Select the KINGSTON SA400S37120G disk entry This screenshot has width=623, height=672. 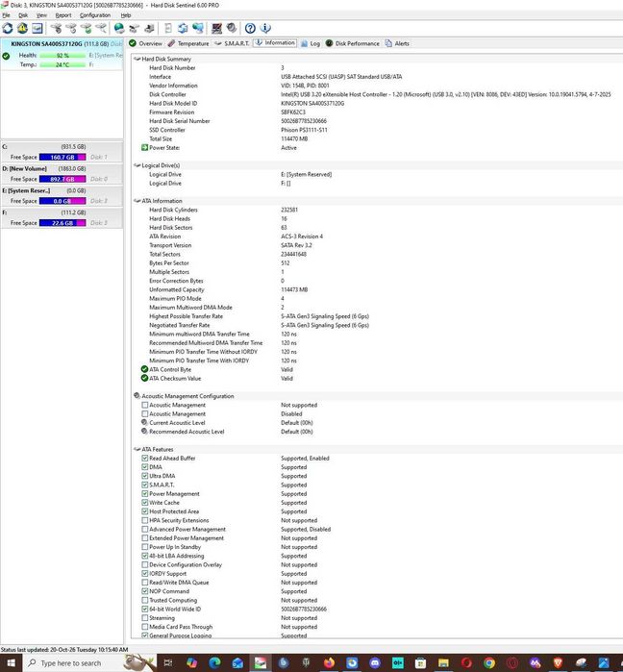[x=62, y=54]
